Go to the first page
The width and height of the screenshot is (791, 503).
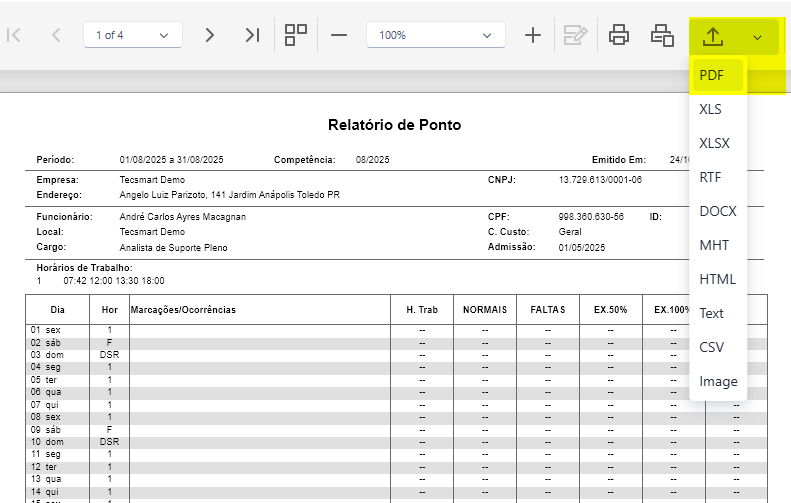tap(14, 35)
